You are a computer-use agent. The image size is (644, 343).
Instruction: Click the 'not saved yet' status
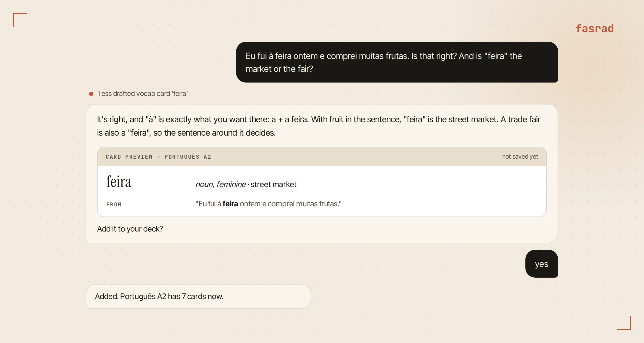[520, 156]
